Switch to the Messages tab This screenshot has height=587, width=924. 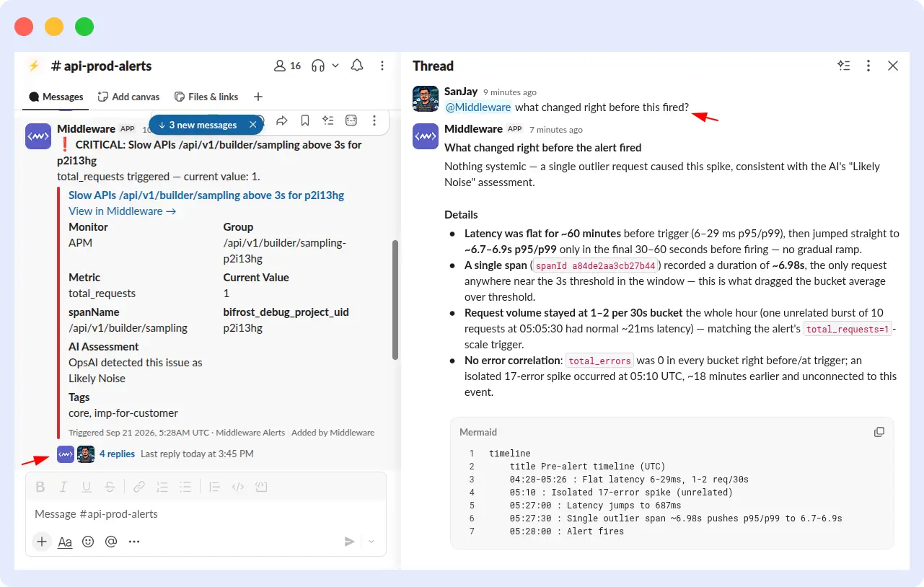56,97
